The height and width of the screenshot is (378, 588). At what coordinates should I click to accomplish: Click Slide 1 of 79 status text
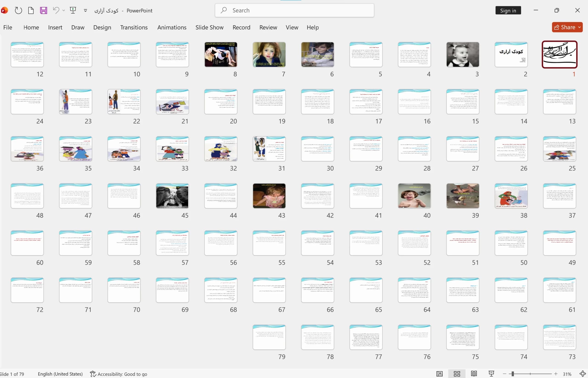(x=12, y=374)
